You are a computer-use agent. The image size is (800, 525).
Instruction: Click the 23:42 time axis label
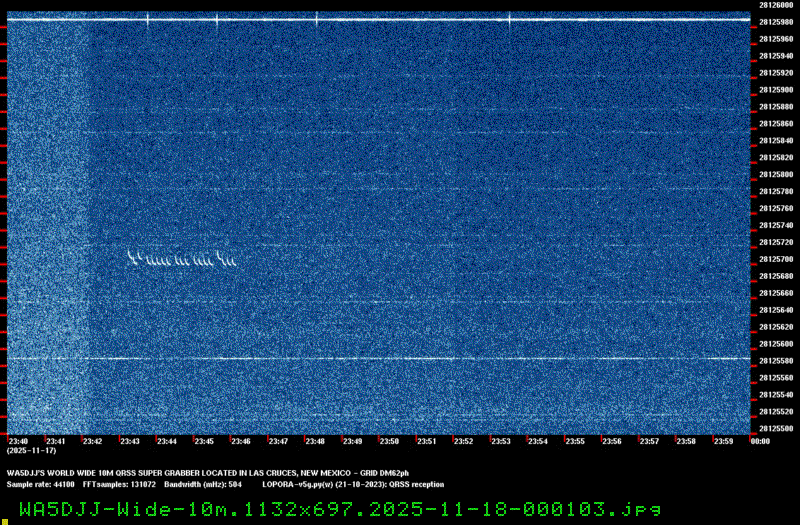click(x=92, y=441)
